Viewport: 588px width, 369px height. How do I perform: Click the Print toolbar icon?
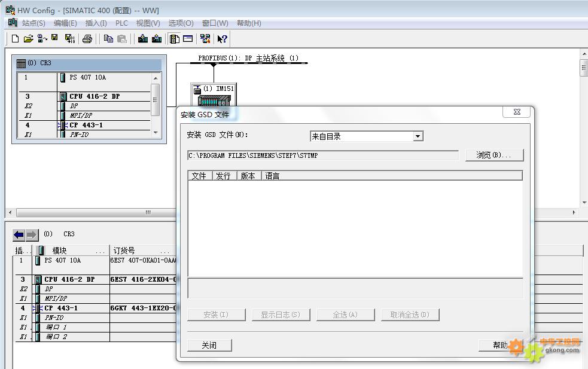(87, 39)
